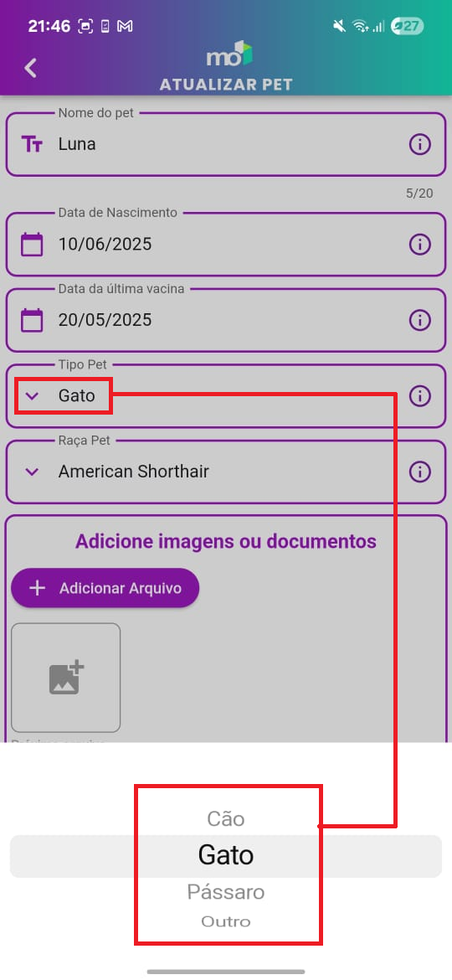
Task: Select Cão in the picker
Action: click(226, 818)
